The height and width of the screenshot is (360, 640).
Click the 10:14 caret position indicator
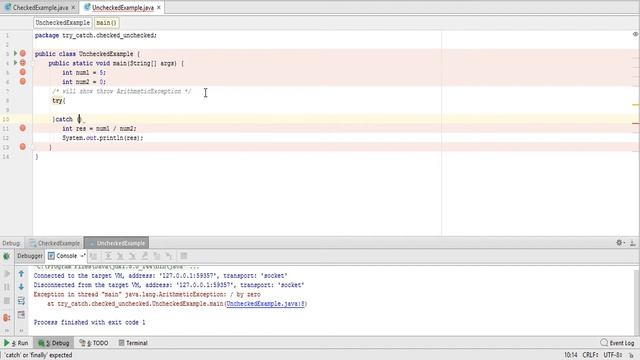(570, 355)
